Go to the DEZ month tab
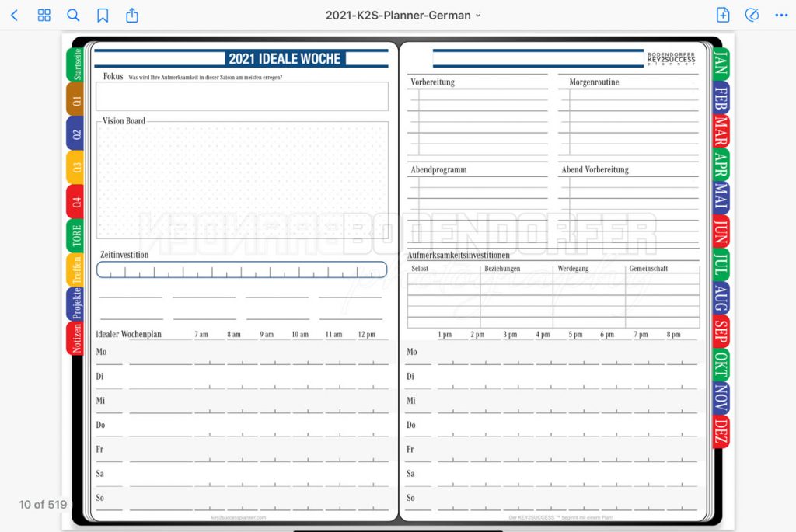796x532 pixels. click(721, 432)
